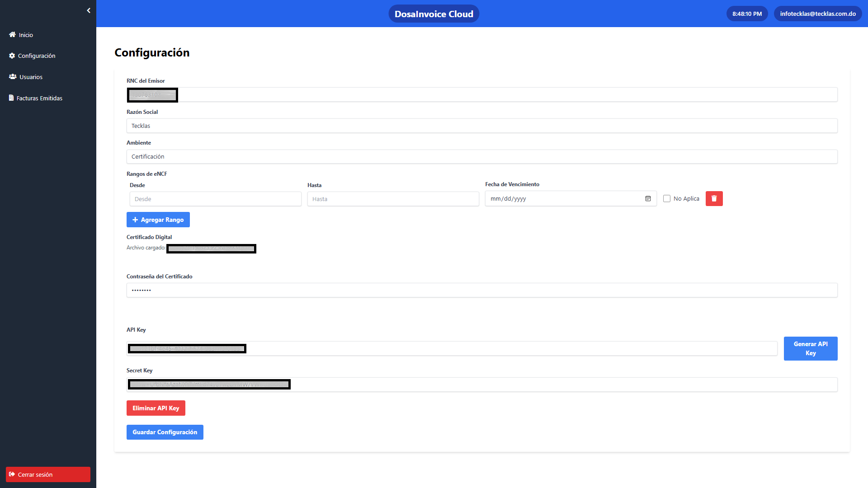Click the Certificado Digital label
Viewport: 868px width, 488px height.
coord(149,237)
